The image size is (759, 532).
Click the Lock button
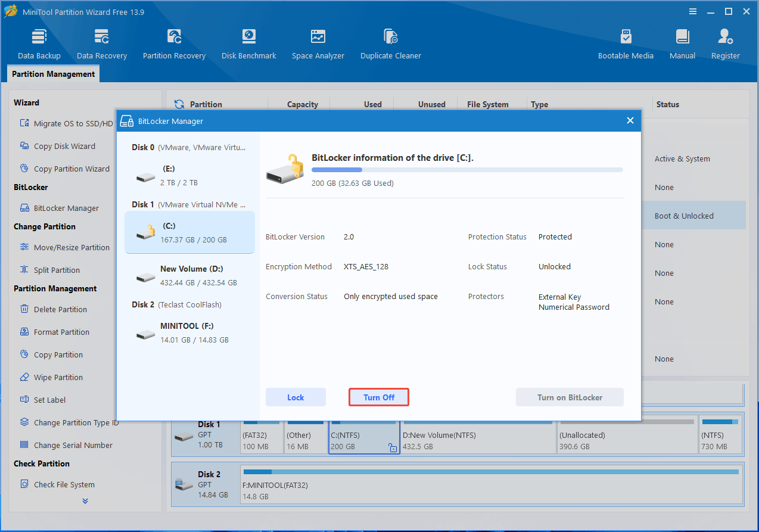tap(295, 397)
